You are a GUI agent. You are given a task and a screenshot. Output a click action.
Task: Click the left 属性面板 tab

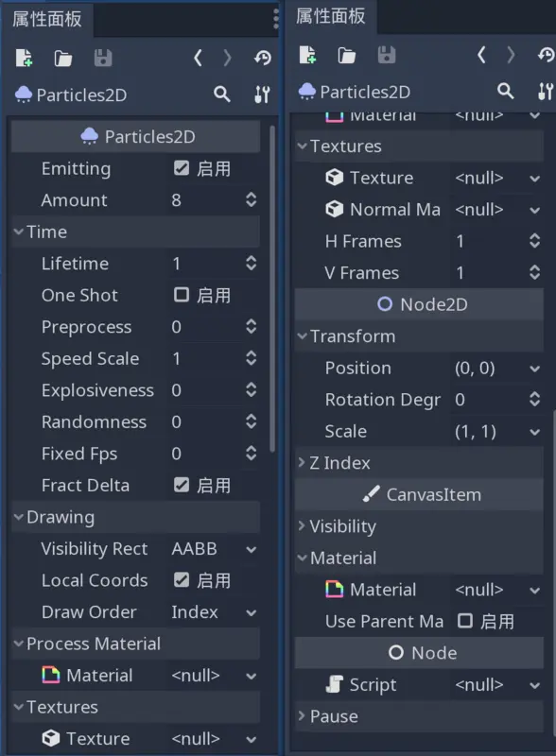pos(47,18)
